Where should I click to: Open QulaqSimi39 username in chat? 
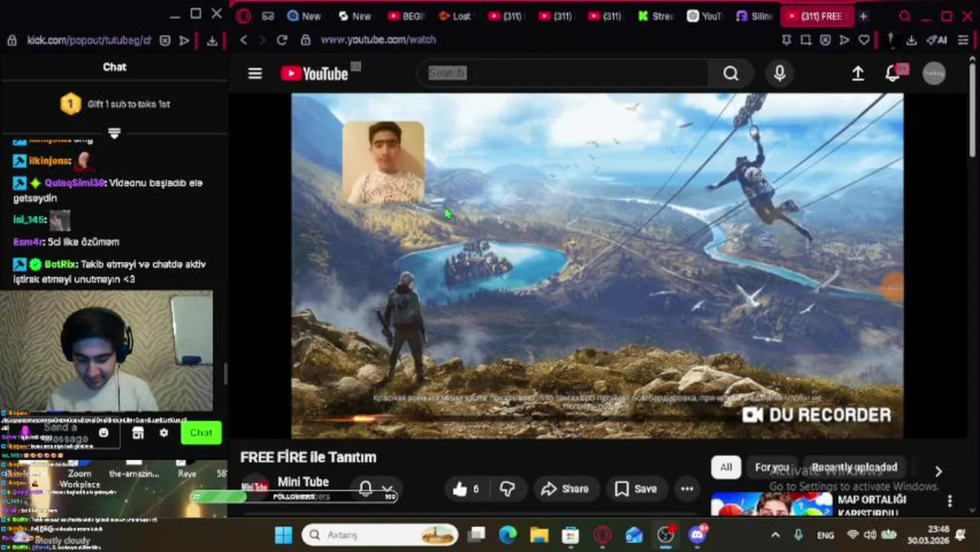tap(74, 183)
